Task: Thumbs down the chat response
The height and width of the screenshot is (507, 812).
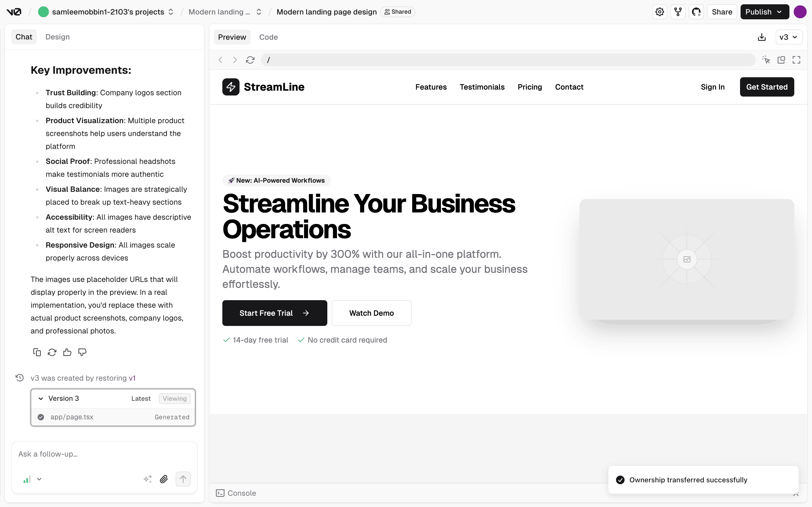Action: pyautogui.click(x=82, y=352)
